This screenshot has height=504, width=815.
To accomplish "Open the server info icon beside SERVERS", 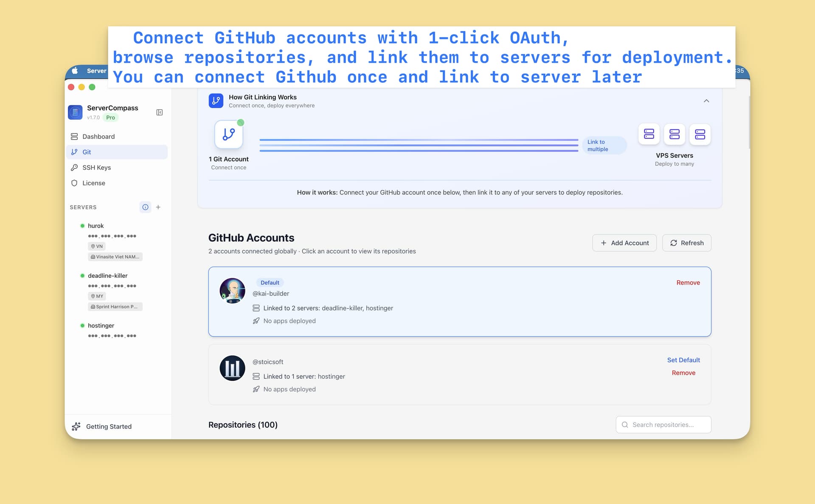I will pos(146,207).
